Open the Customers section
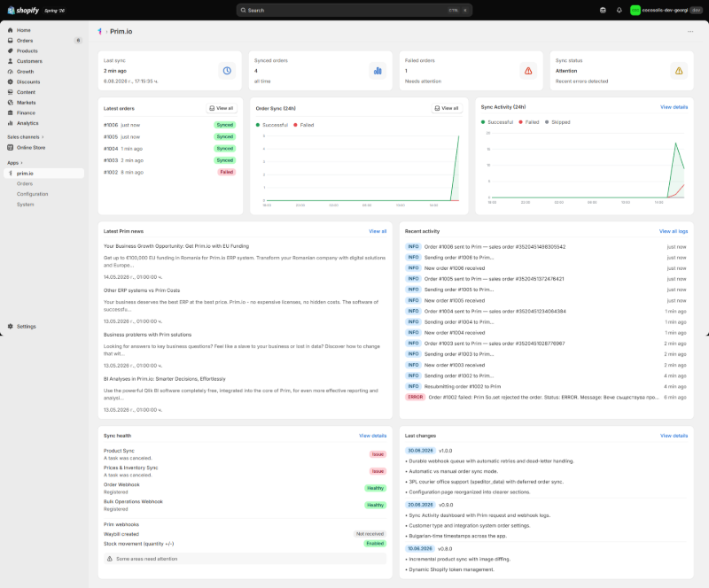 point(29,61)
